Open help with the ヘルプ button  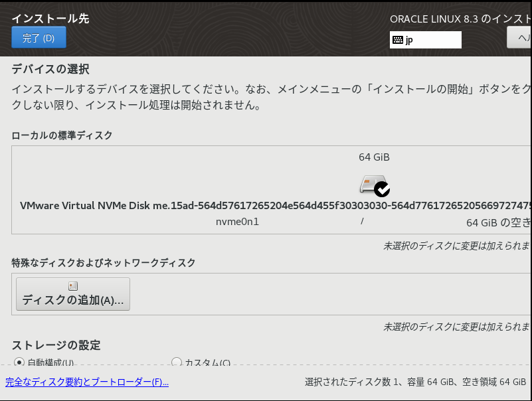(519, 37)
